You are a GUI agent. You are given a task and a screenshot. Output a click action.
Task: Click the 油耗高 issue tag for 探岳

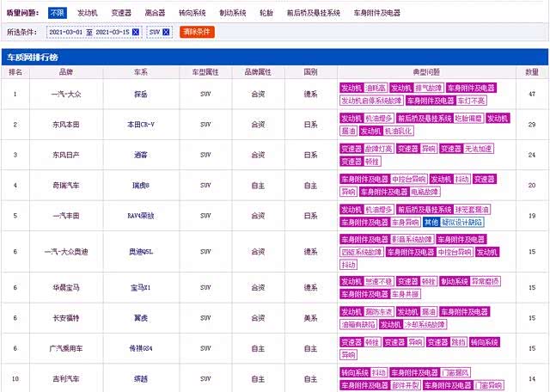coord(376,88)
